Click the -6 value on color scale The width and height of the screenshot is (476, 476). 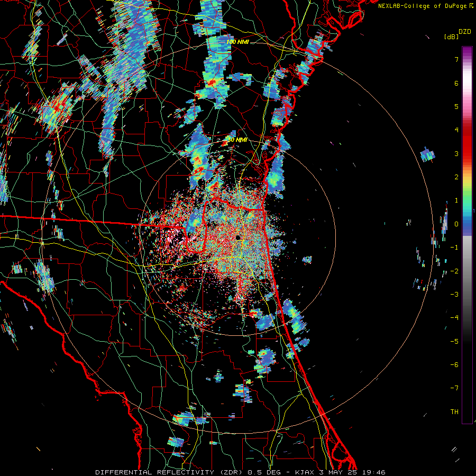click(454, 365)
